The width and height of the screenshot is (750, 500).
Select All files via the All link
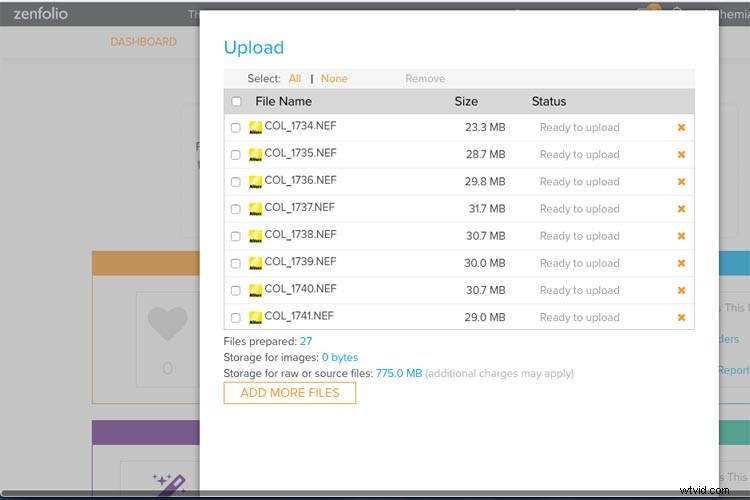[x=294, y=78]
